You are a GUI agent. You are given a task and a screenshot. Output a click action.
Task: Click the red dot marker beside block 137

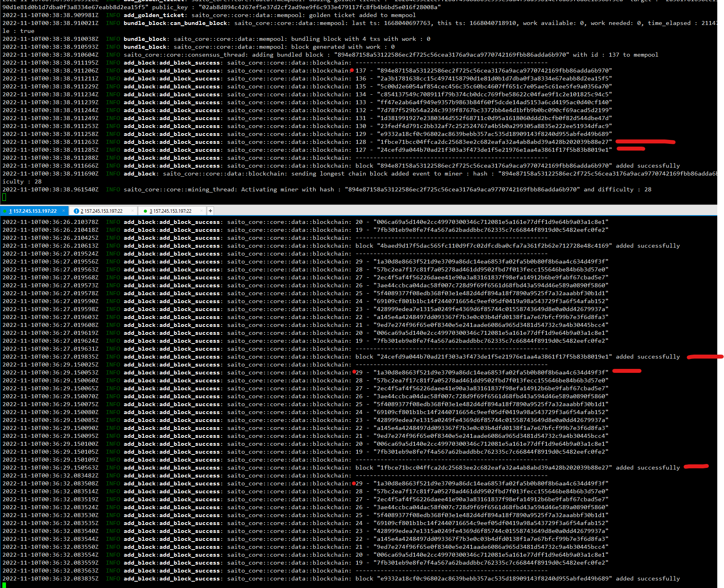point(352,71)
